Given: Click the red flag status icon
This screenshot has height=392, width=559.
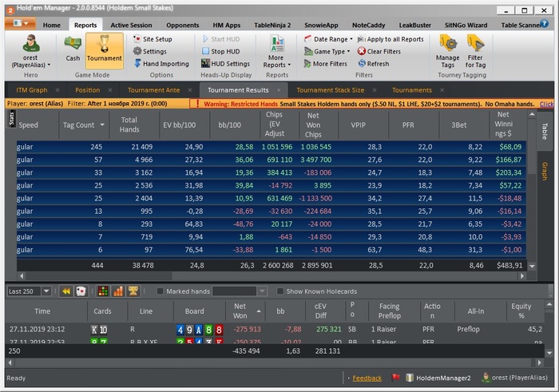Looking at the screenshot, I should (x=395, y=378).
